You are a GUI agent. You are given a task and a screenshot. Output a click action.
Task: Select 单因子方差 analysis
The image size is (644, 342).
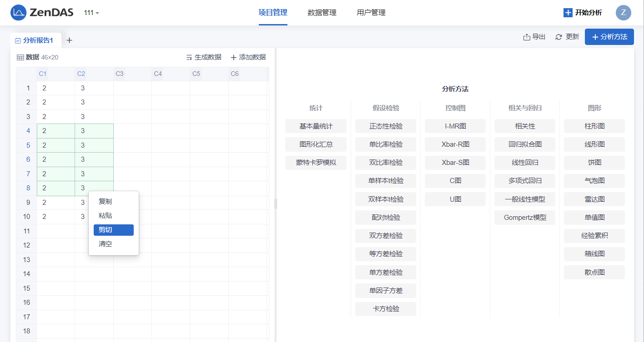(386, 291)
